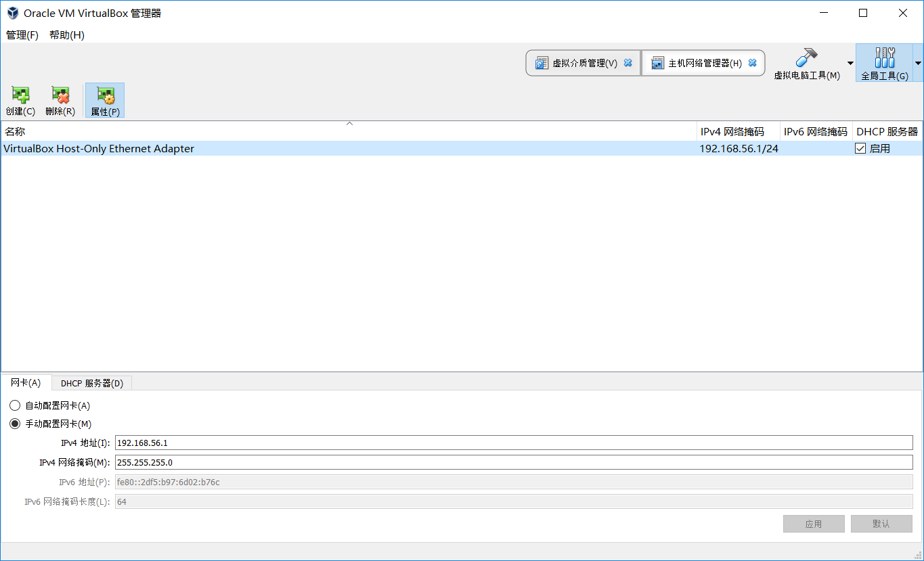Viewport: 924px width, 561px height.
Task: Close the 虚拟介质管理(V) tool tab
Action: 628,63
